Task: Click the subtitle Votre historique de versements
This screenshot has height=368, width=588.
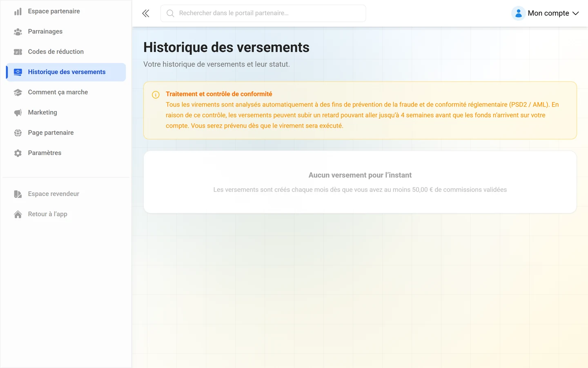Action: click(x=216, y=64)
